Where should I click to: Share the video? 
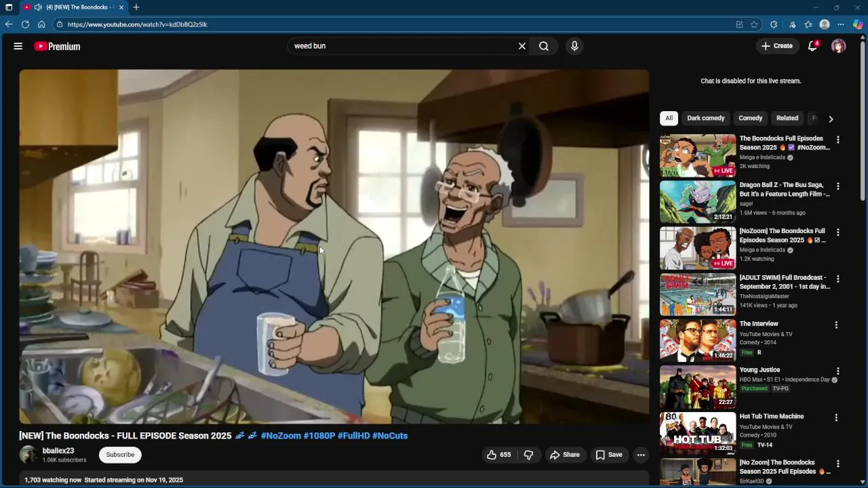pos(565,455)
